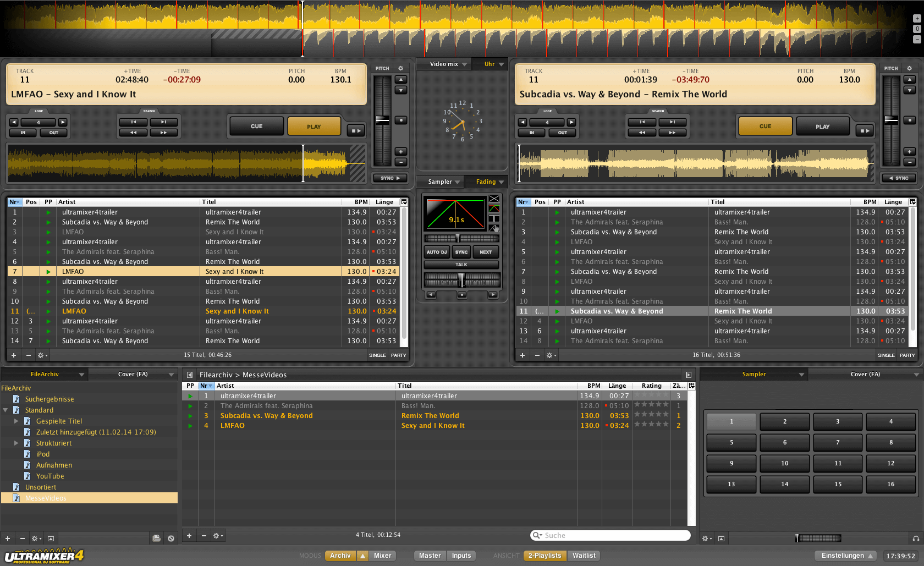The width and height of the screenshot is (924, 566).
Task: Toggle the AUTO DJ button
Action: 437,252
